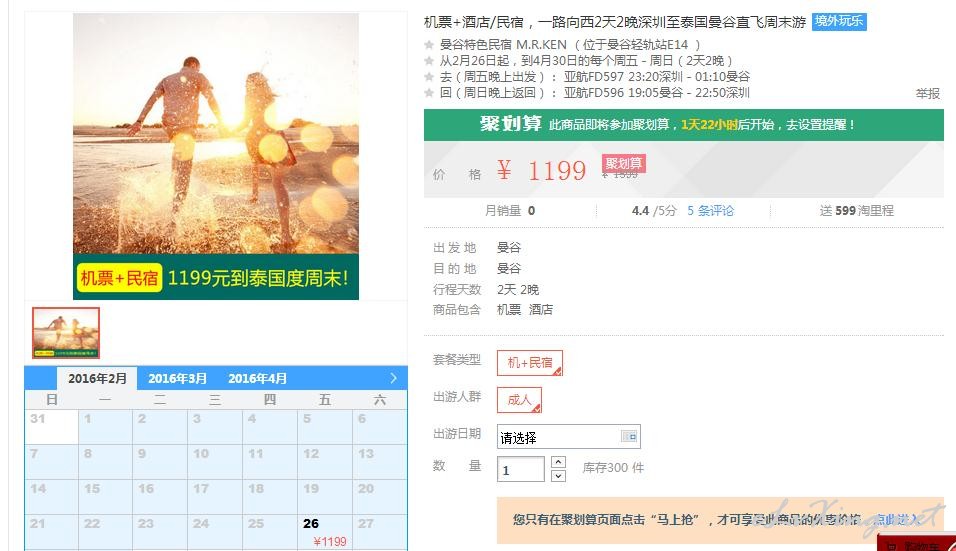This screenshot has width=956, height=551.
Task: Switch to the 2016年4月 calendar tab
Action: coord(257,379)
